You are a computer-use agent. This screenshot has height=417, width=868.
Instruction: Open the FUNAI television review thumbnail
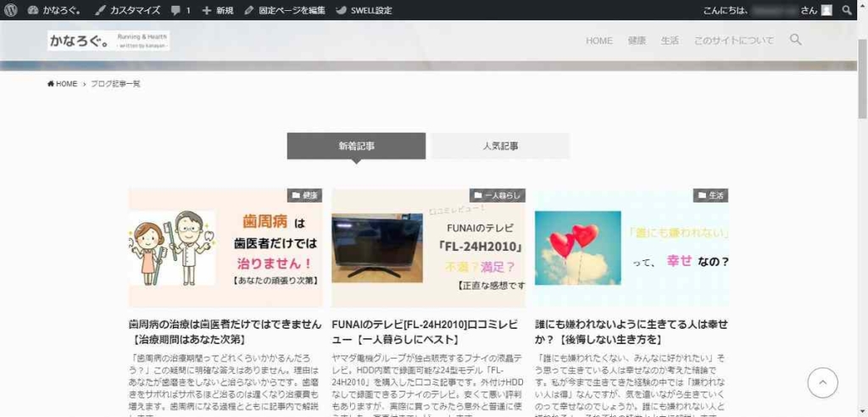tap(428, 247)
